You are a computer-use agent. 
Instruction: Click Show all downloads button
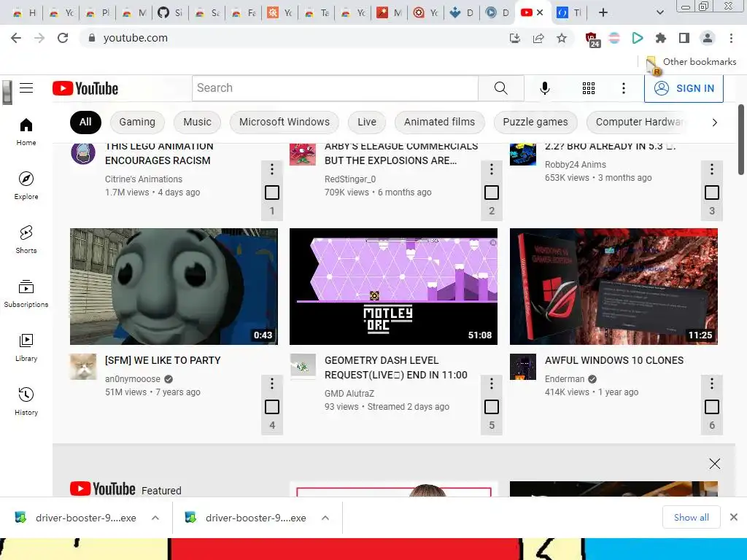[692, 517]
